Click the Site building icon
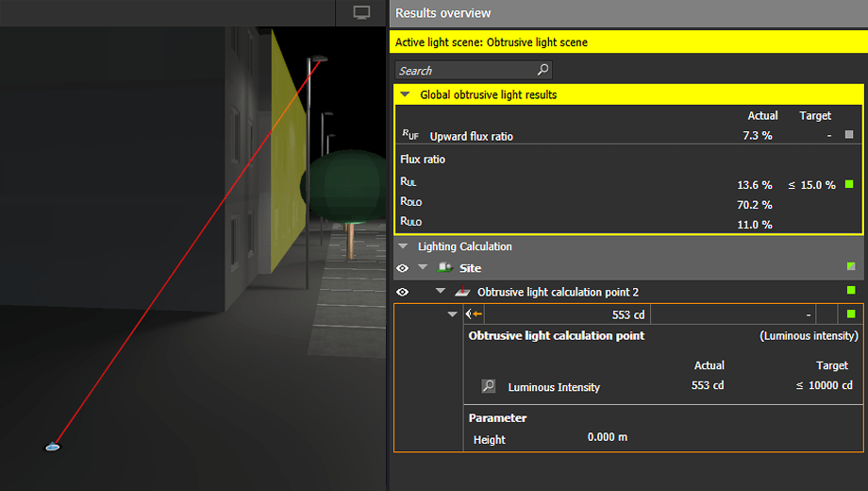The image size is (868, 491). [443, 268]
